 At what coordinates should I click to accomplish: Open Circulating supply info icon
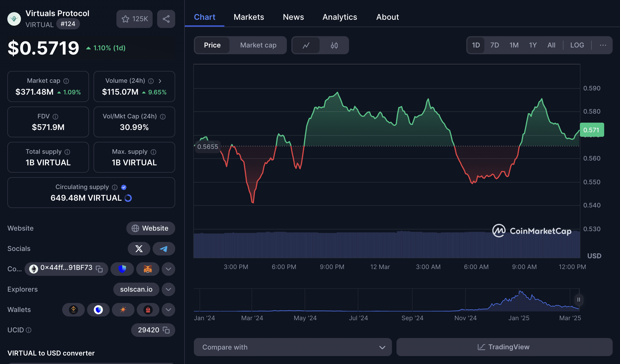tap(115, 187)
